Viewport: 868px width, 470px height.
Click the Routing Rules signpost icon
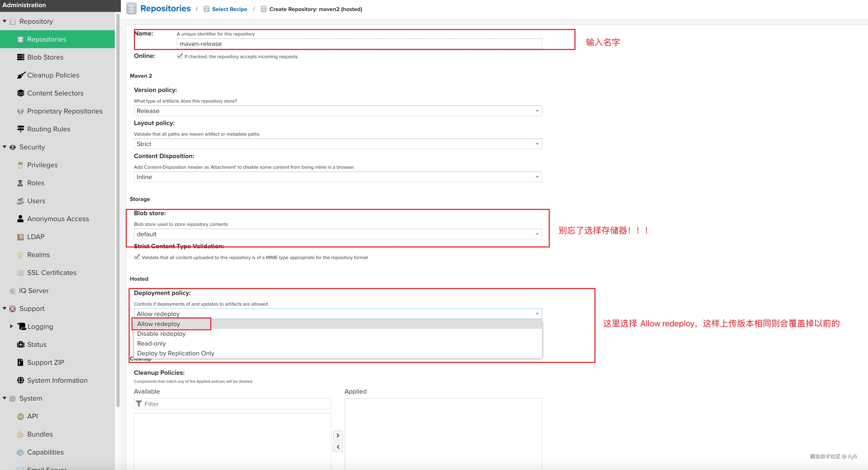click(x=21, y=129)
